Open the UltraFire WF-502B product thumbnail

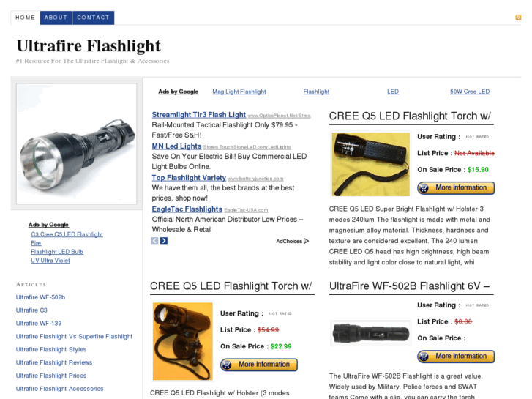tap(370, 333)
